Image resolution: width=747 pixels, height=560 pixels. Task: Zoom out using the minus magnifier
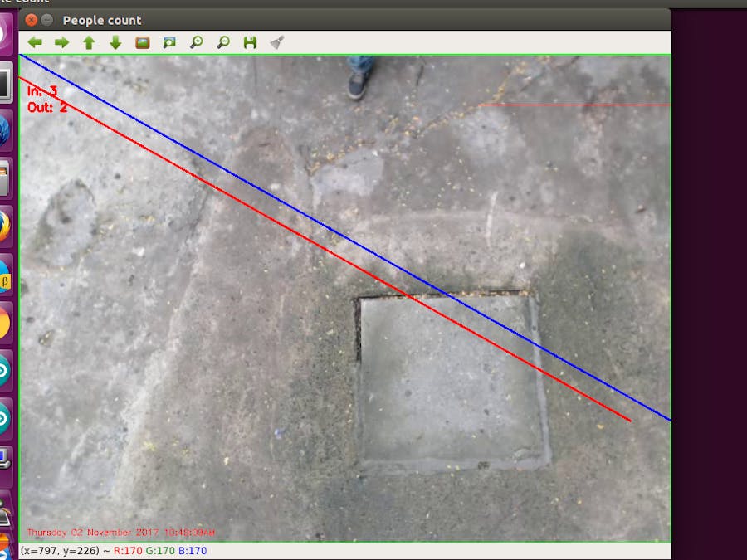coord(223,41)
